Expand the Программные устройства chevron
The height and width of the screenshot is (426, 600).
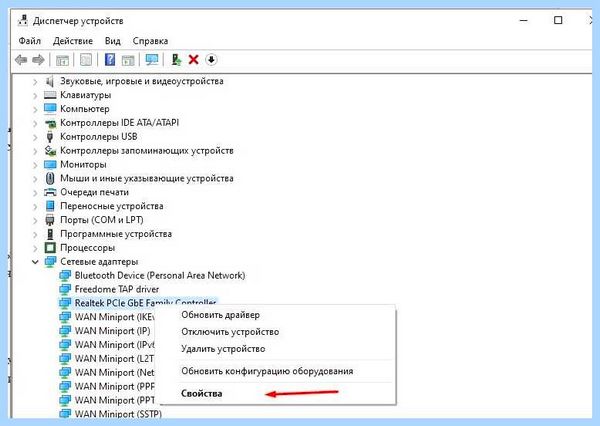coord(35,234)
